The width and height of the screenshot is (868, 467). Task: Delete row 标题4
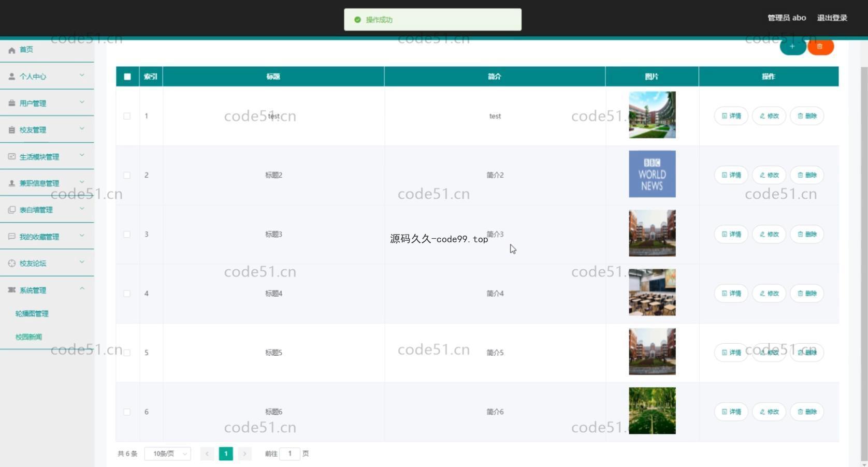pyautogui.click(x=807, y=294)
